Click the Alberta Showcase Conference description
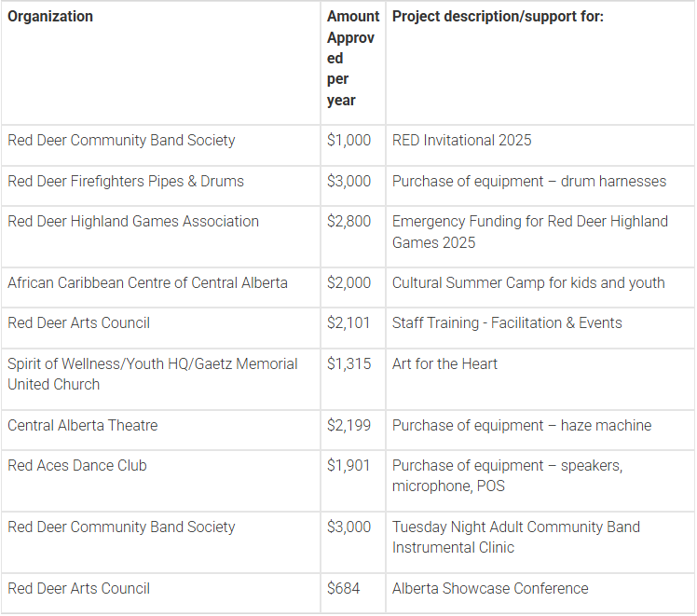697x616 pixels. [490, 589]
